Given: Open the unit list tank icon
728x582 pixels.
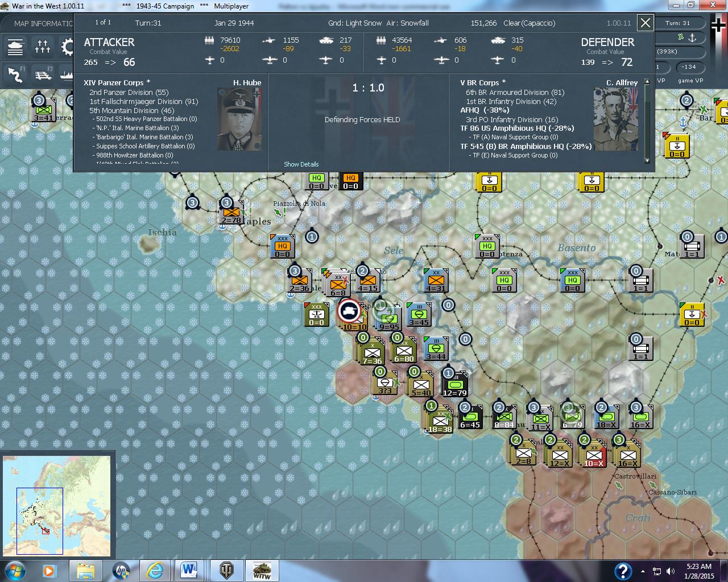Looking at the screenshot, I should [x=15, y=47].
